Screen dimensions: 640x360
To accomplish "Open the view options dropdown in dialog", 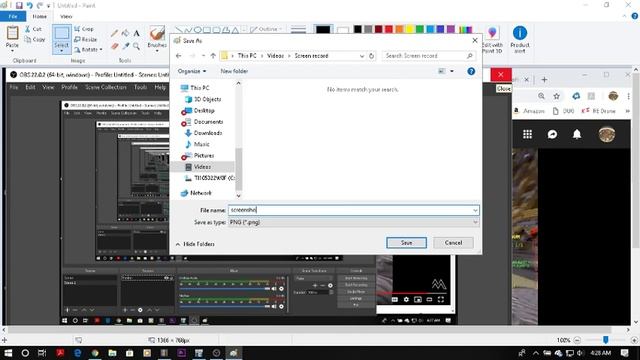I will [452, 71].
